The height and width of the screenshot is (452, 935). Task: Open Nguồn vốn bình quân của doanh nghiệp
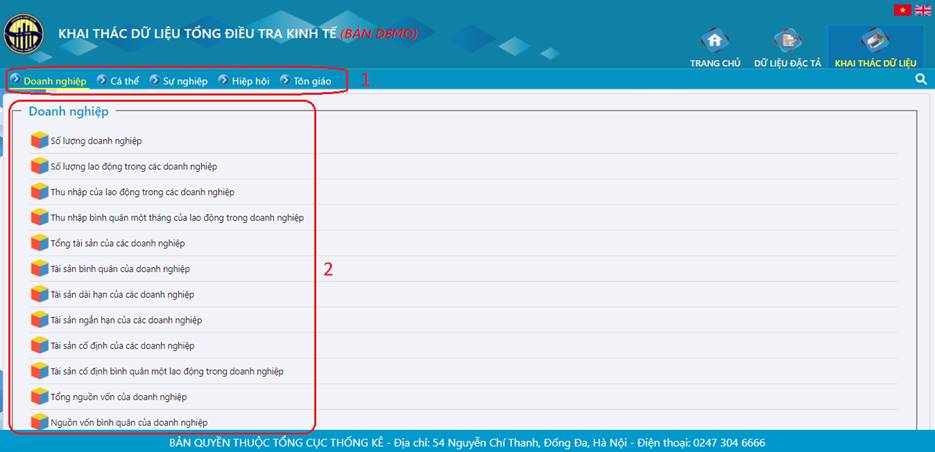[129, 423]
